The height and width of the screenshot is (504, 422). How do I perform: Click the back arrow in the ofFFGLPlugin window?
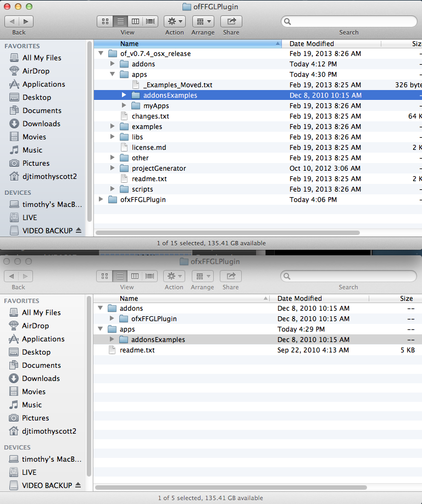click(x=12, y=21)
